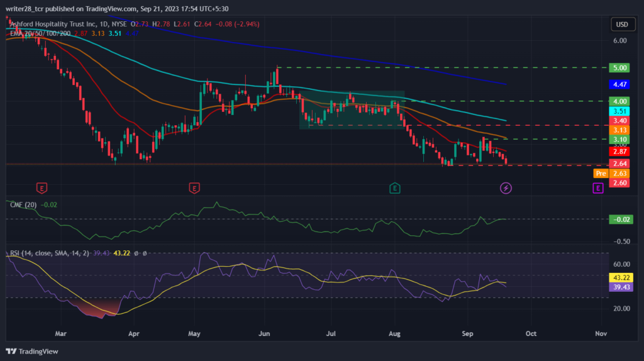The image size is (644, 361).
Task: Click the green -0.02 CMF value label
Action: (621, 219)
